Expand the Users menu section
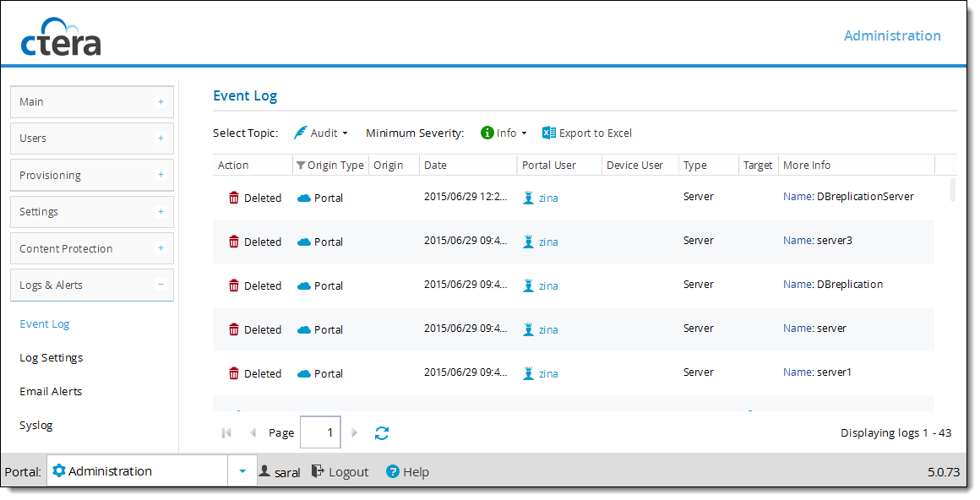980x500 pixels. point(92,139)
